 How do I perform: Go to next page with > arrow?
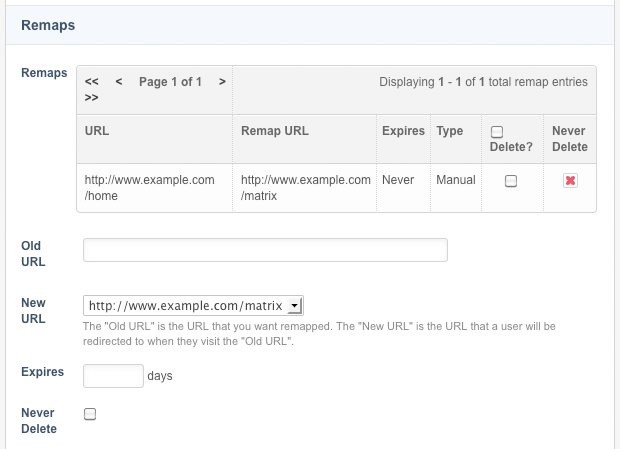coord(222,82)
